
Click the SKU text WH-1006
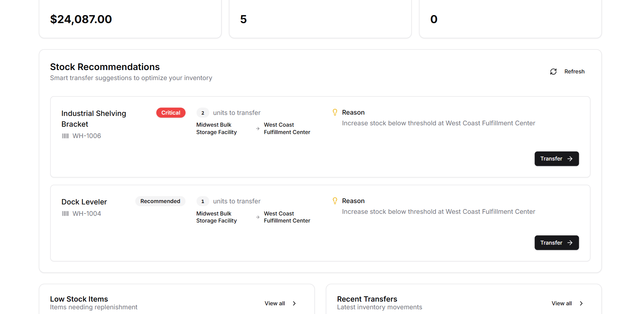(87, 136)
